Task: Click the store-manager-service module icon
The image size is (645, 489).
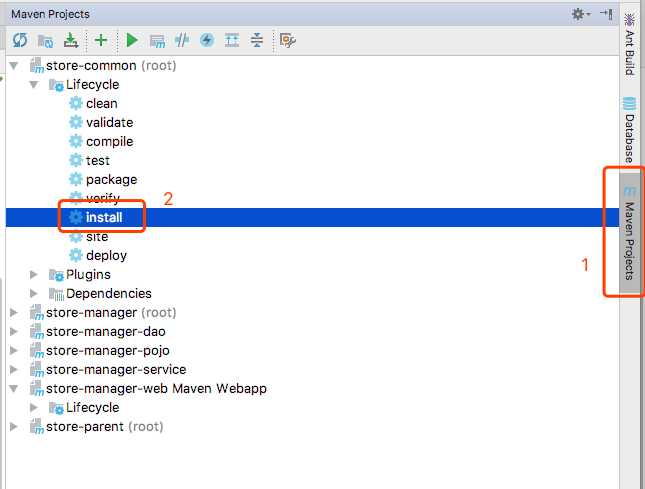Action: pyautogui.click(x=37, y=369)
